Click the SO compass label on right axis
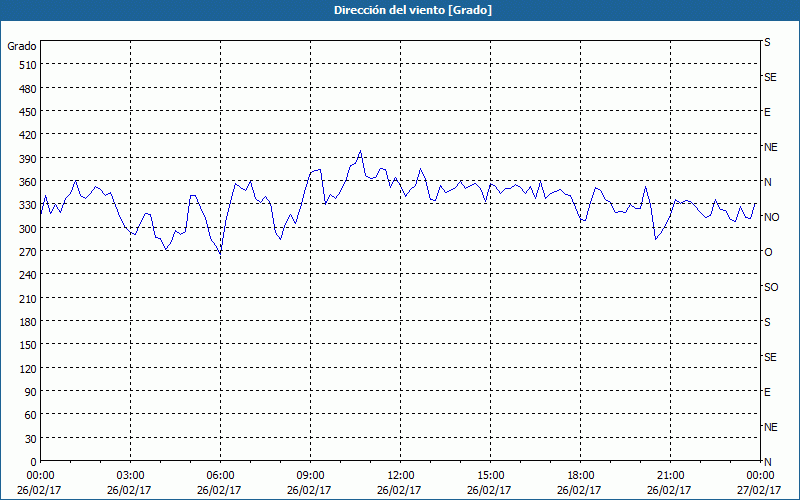Viewport: 800px width, 500px height. [771, 287]
